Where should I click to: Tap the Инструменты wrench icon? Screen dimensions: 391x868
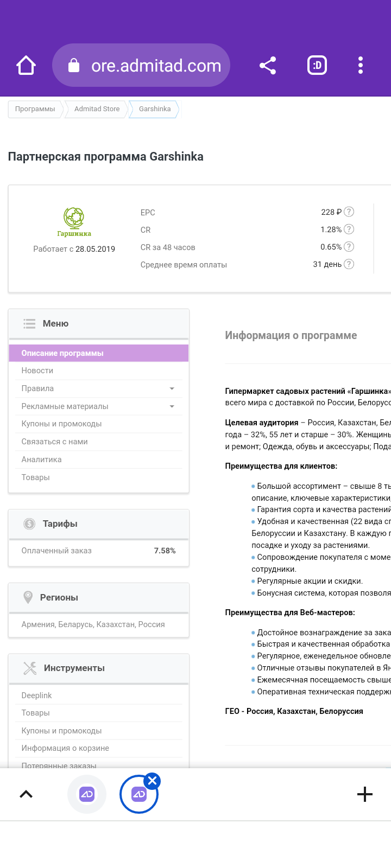click(x=30, y=668)
